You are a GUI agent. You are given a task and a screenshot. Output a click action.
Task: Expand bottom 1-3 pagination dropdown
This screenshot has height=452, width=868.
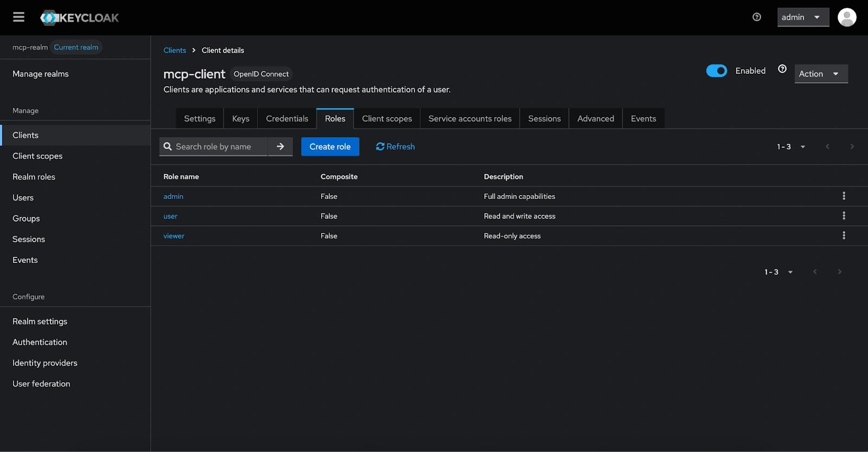pos(778,272)
